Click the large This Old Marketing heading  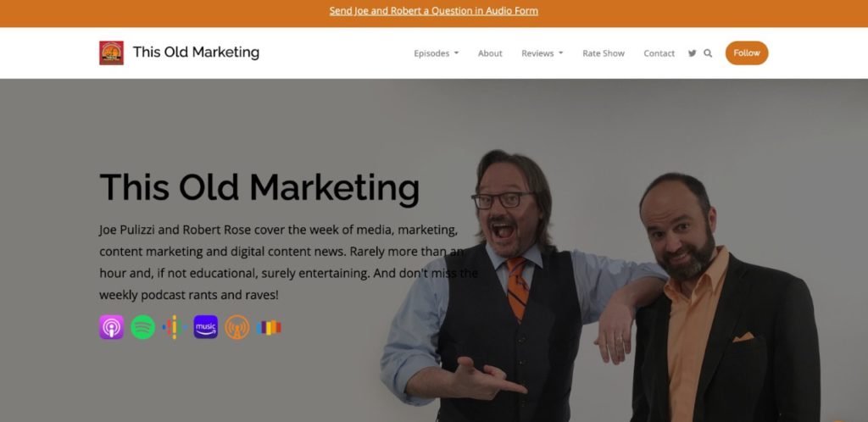[x=259, y=187]
